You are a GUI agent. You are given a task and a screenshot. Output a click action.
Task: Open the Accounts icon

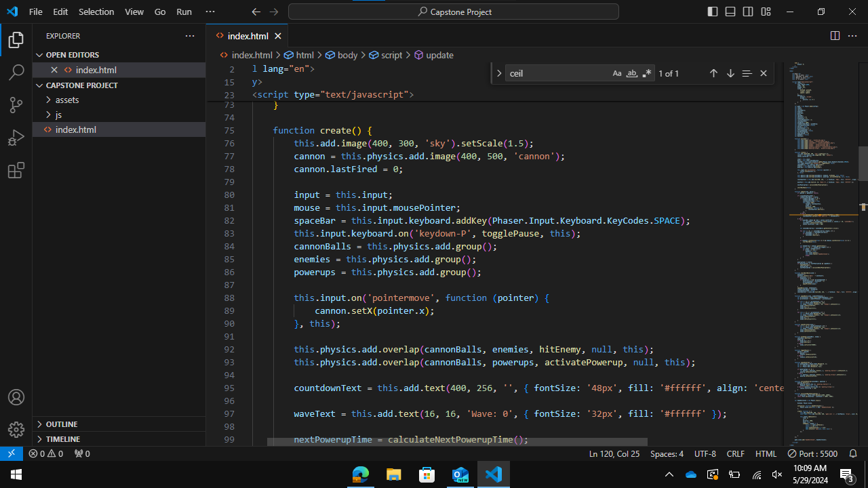[16, 398]
